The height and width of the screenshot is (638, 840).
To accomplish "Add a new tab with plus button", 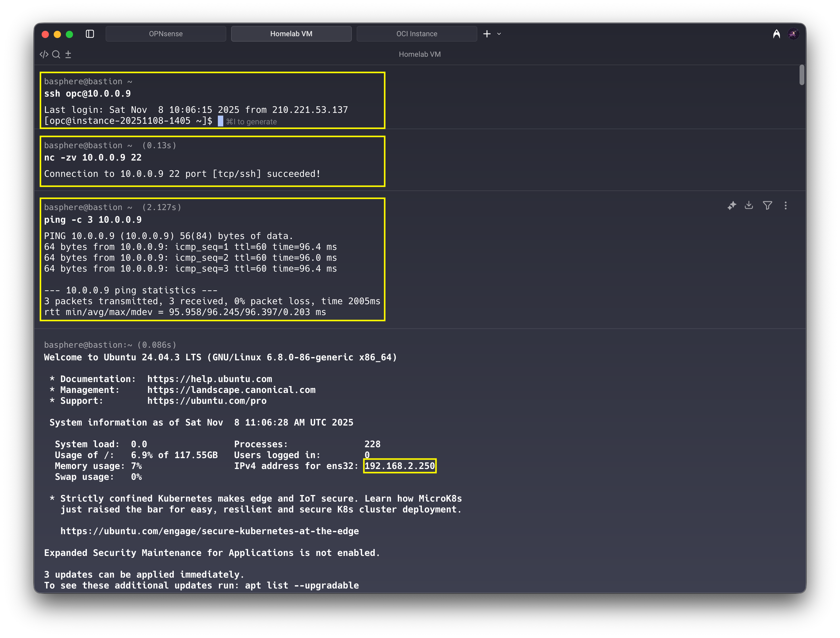I will 487,34.
